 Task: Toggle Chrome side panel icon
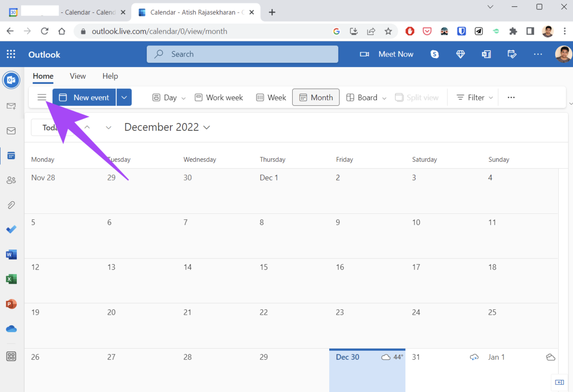point(530,31)
